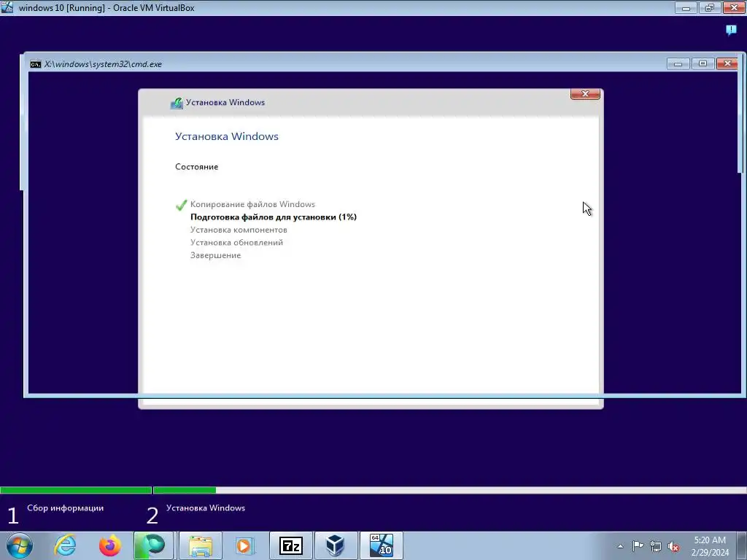Image resolution: width=747 pixels, height=560 pixels.
Task: Click the Windows Setup dialog title icon
Action: pyautogui.click(x=177, y=103)
